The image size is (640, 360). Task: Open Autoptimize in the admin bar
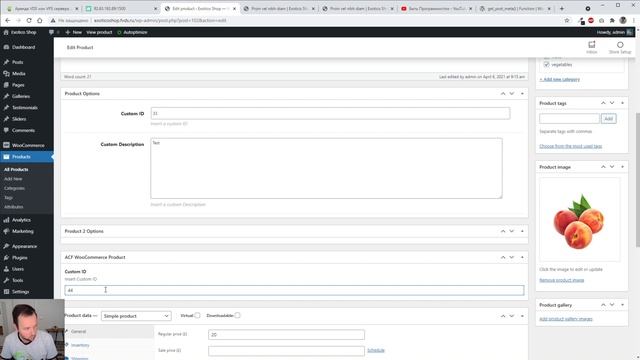(x=132, y=32)
